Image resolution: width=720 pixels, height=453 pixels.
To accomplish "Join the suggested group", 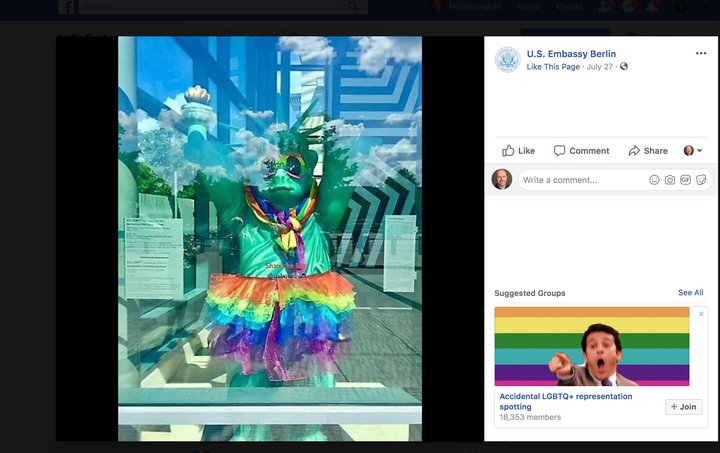I will pyautogui.click(x=684, y=407).
